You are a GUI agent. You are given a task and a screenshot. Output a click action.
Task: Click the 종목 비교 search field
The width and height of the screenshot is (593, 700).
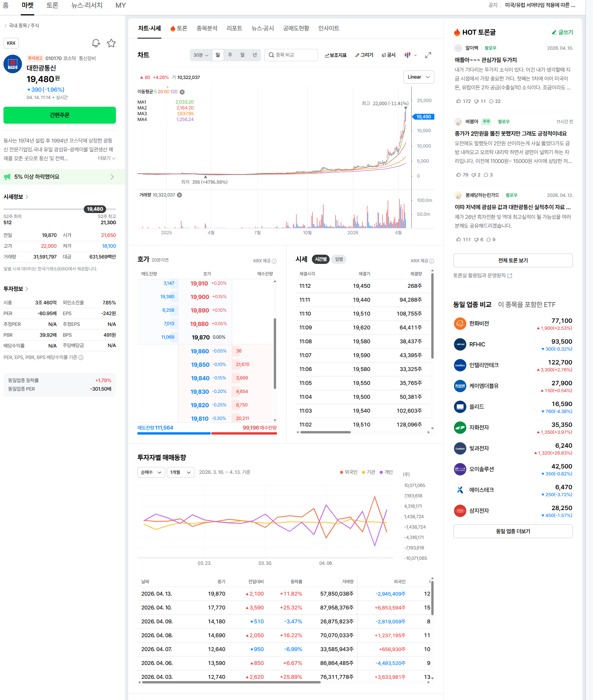pyautogui.click(x=291, y=55)
